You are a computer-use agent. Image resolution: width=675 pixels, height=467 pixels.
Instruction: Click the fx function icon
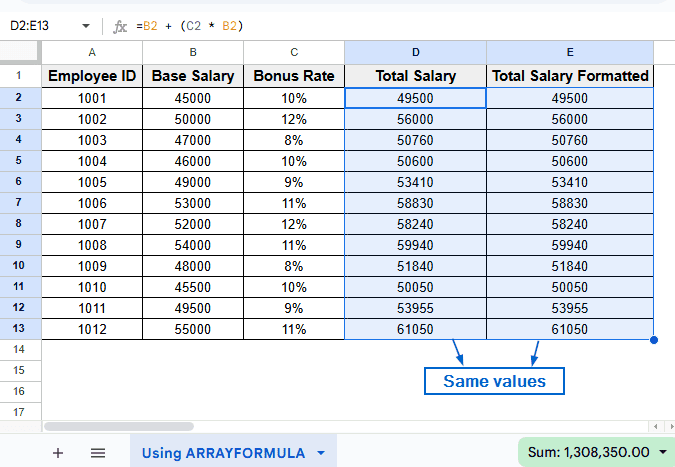pyautogui.click(x=120, y=27)
